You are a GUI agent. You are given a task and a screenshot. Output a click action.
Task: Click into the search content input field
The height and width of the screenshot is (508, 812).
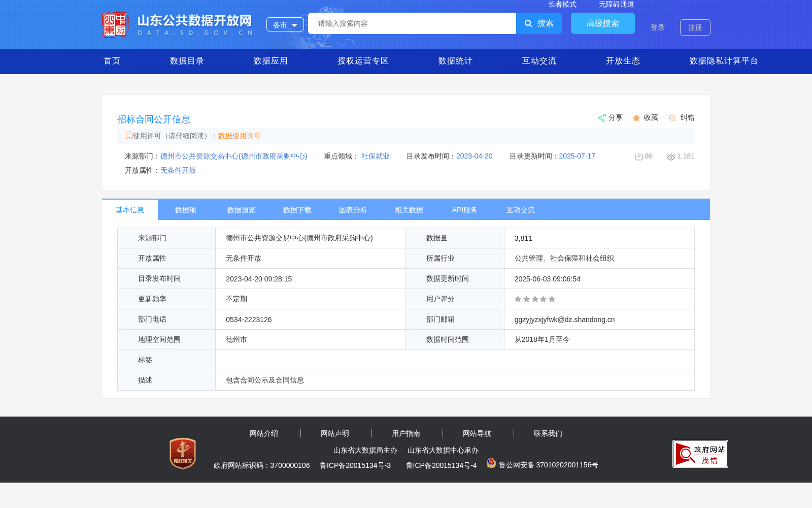click(x=412, y=23)
